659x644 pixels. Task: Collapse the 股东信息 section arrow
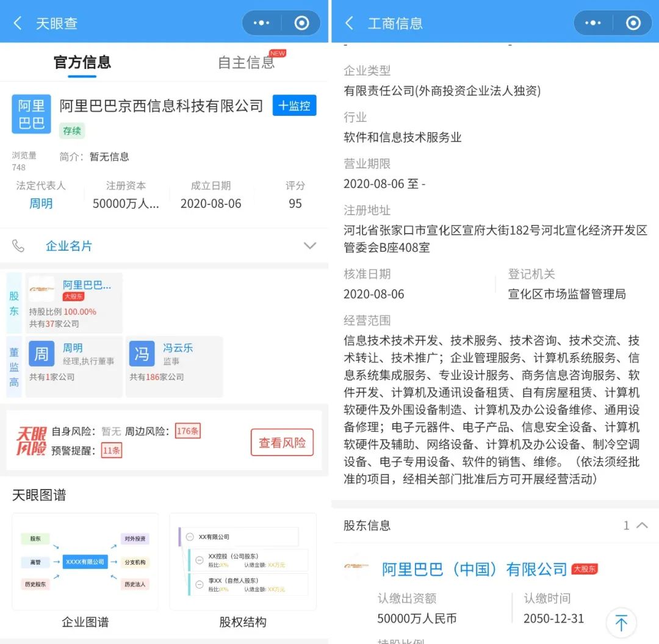pyautogui.click(x=642, y=525)
